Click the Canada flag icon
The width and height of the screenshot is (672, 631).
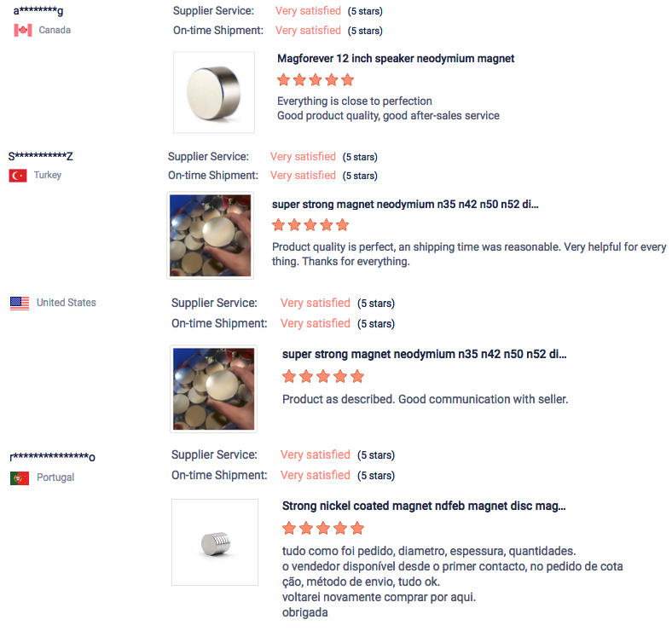23,30
